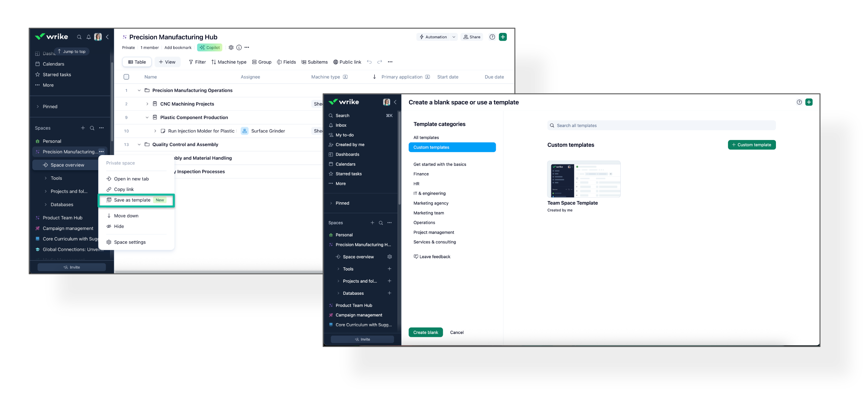The image size is (868, 394).
Task: Click the Create blank button
Action: 425,332
